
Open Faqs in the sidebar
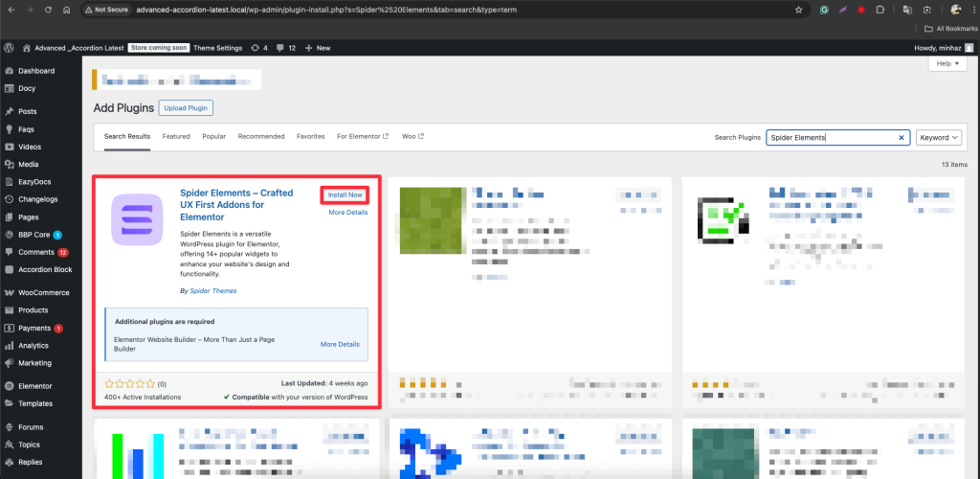coord(26,129)
